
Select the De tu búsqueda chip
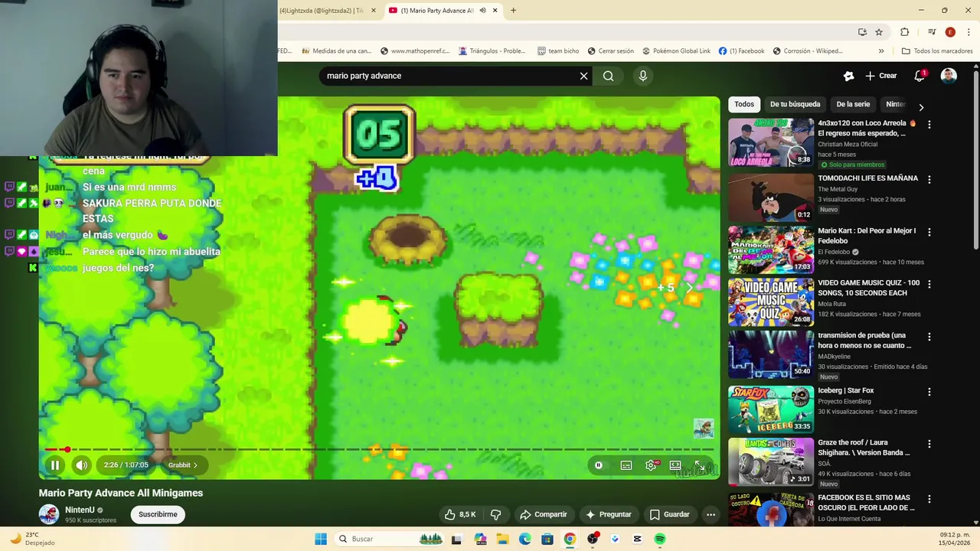pos(795,104)
